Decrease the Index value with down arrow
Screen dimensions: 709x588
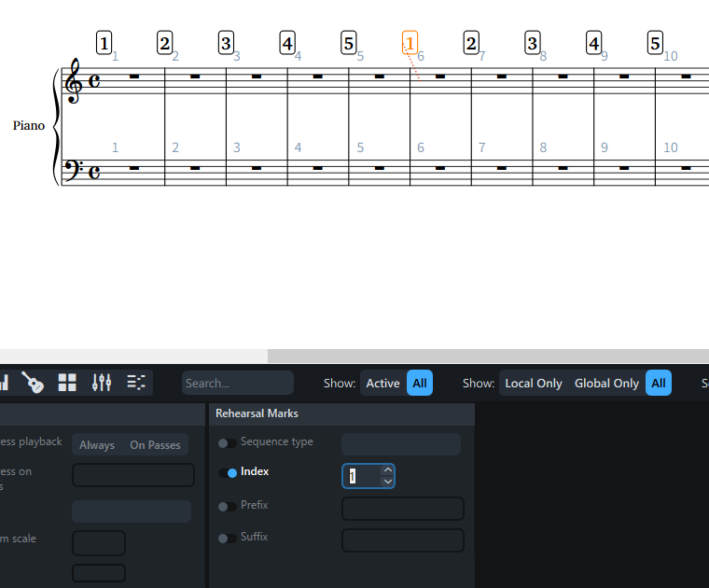387,482
